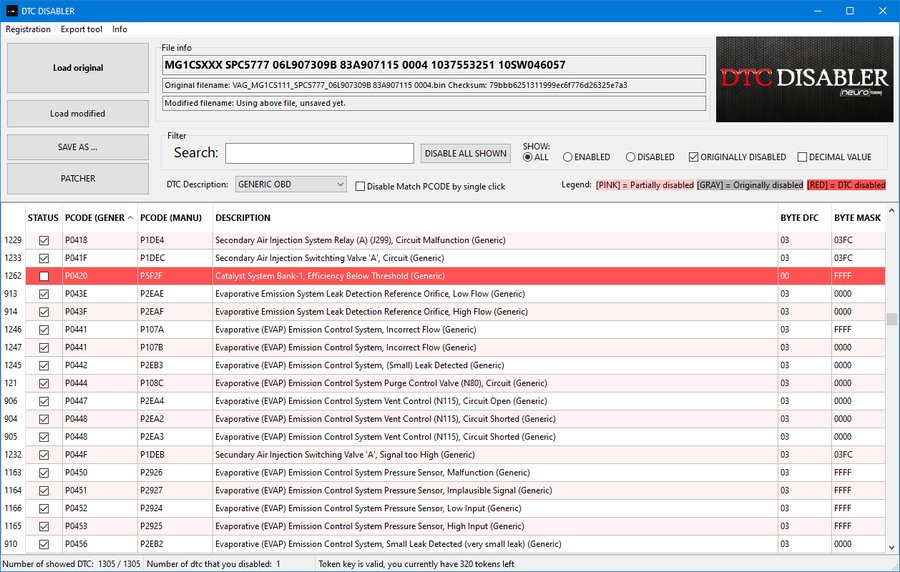Click the DTC DISABLER logo banner
900x572 pixels.
[804, 79]
